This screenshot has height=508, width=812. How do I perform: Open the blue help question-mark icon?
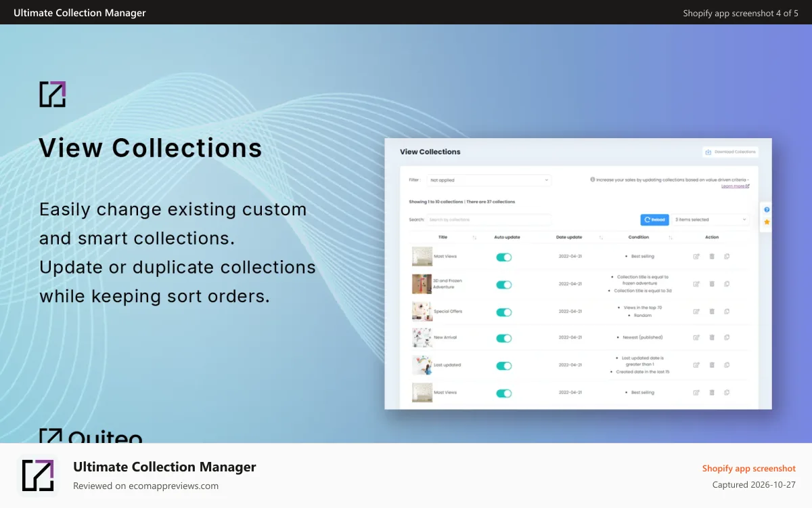click(767, 210)
